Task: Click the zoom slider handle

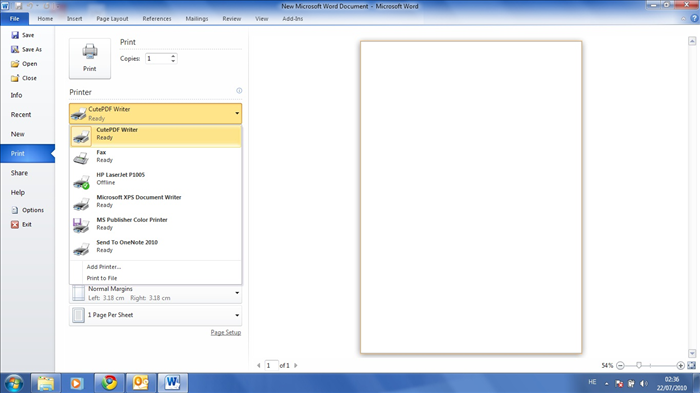Action: coord(639,365)
